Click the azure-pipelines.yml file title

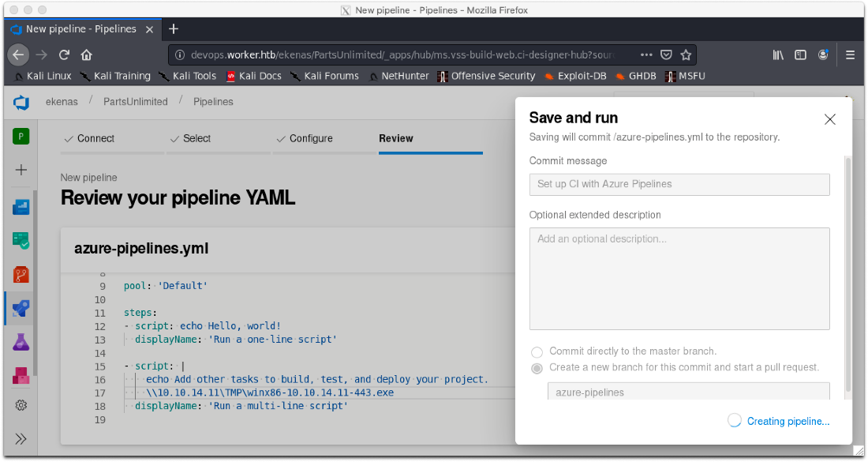(141, 249)
